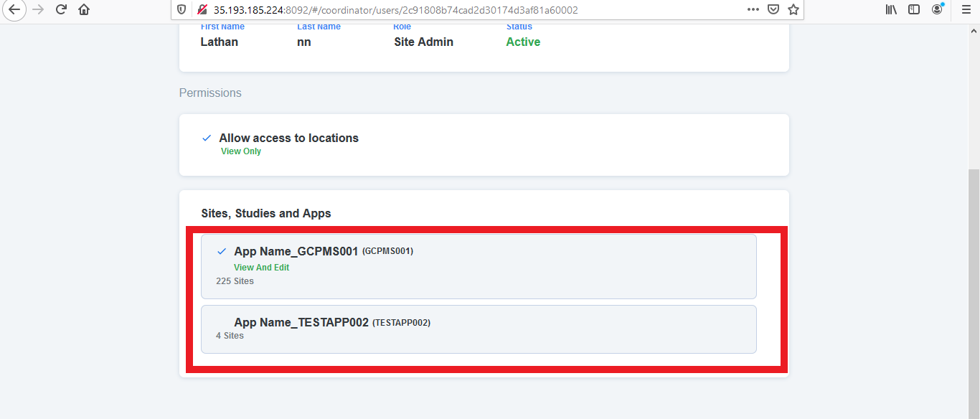Viewport: 980px width, 419px height.
Task: Expand the App Name_GCPMS001 card
Action: coord(479,266)
